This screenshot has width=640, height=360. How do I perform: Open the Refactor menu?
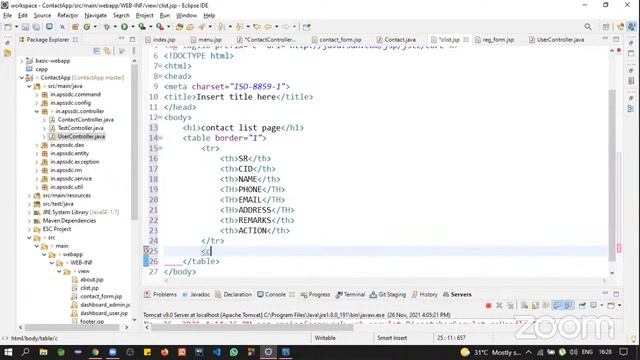click(x=67, y=15)
